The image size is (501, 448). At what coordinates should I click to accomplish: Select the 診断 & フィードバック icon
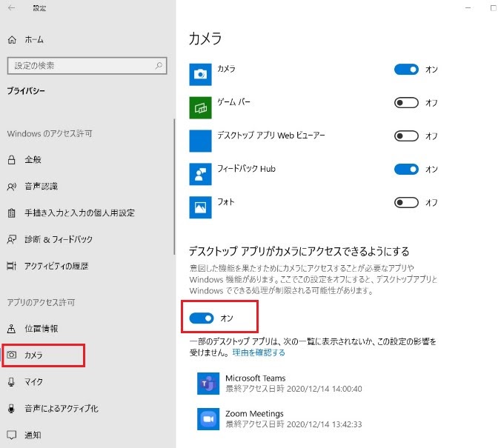(12, 239)
